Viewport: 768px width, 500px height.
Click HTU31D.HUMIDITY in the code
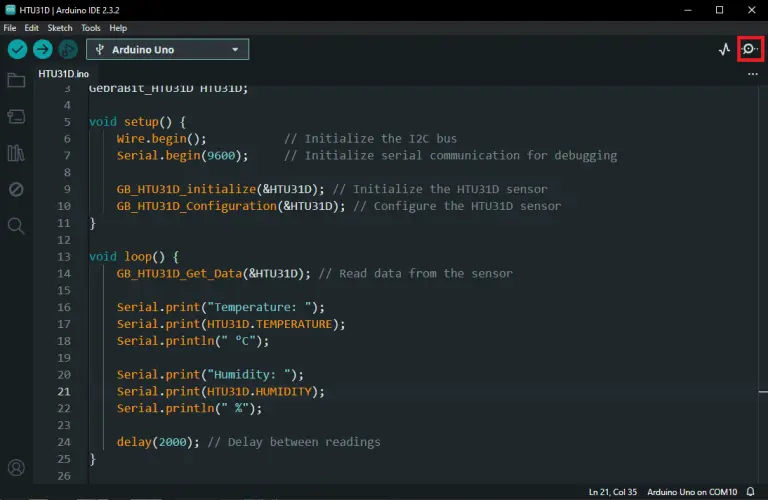(259, 392)
